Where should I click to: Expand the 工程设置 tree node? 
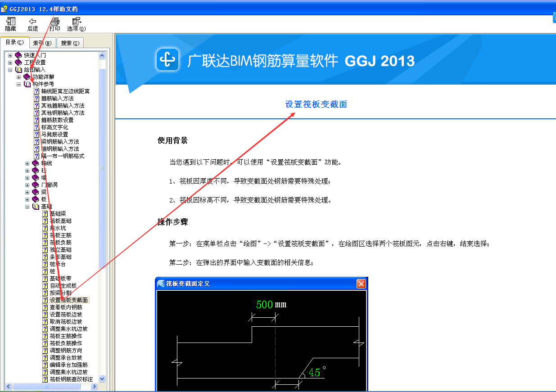10,63
